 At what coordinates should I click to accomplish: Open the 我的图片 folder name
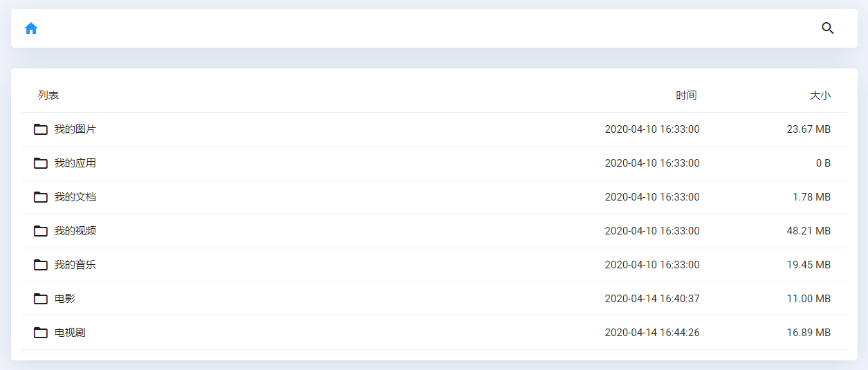(x=75, y=129)
